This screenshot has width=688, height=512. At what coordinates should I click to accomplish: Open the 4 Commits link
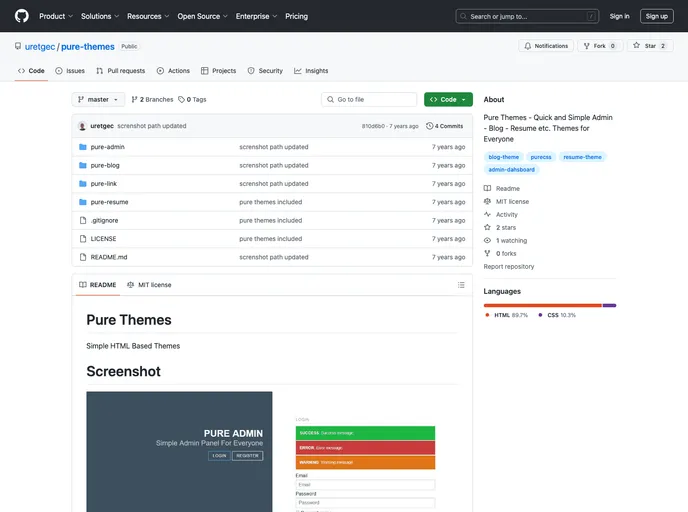[x=444, y=126]
